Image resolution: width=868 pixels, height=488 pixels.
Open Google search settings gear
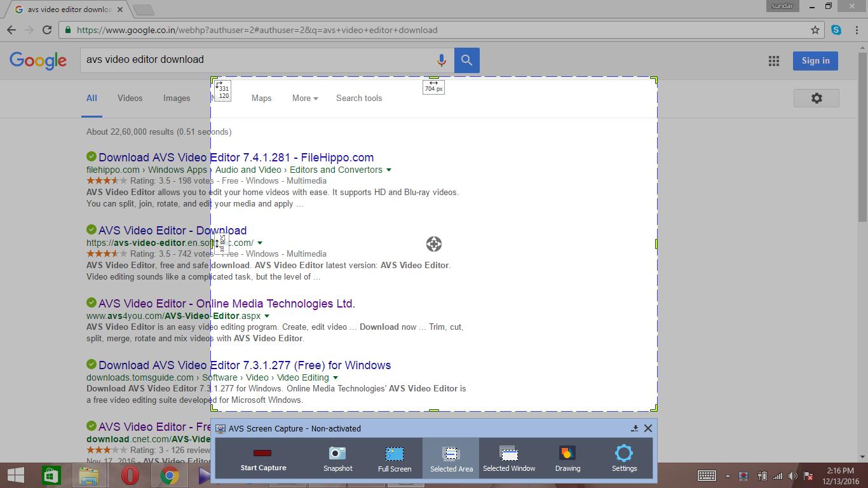[817, 98]
